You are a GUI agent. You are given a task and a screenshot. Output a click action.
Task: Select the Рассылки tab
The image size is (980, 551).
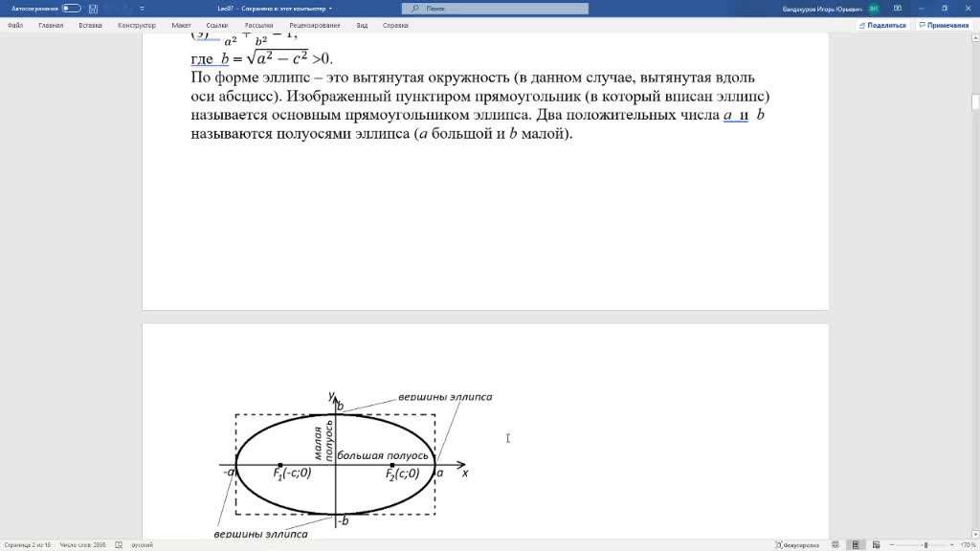pyautogui.click(x=258, y=26)
